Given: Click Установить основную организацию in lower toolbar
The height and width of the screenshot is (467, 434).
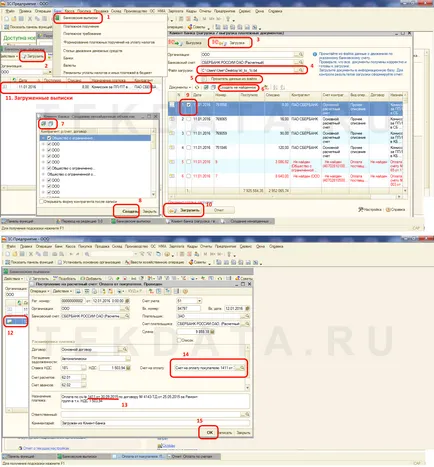Looking at the screenshot, I should point(89,262).
